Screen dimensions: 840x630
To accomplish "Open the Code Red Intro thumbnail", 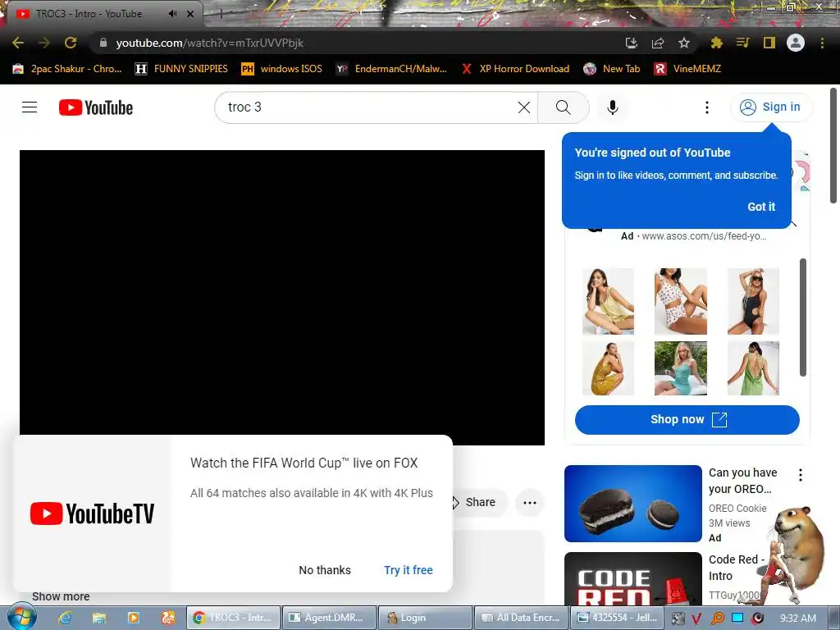I will click(632, 579).
